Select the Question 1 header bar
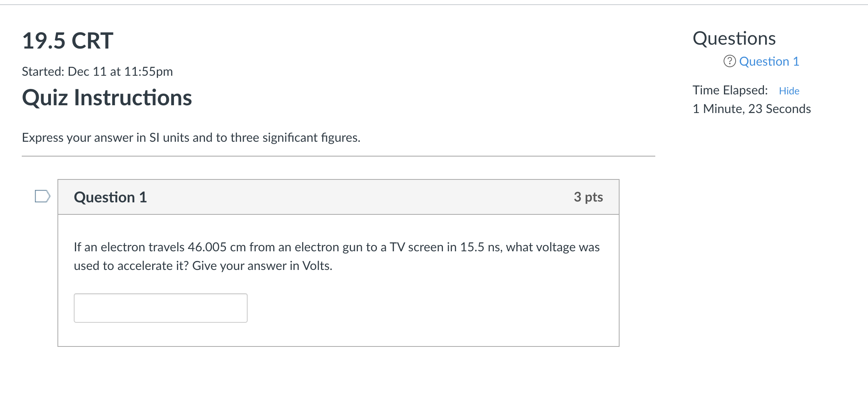This screenshot has width=868, height=395. coord(338,197)
